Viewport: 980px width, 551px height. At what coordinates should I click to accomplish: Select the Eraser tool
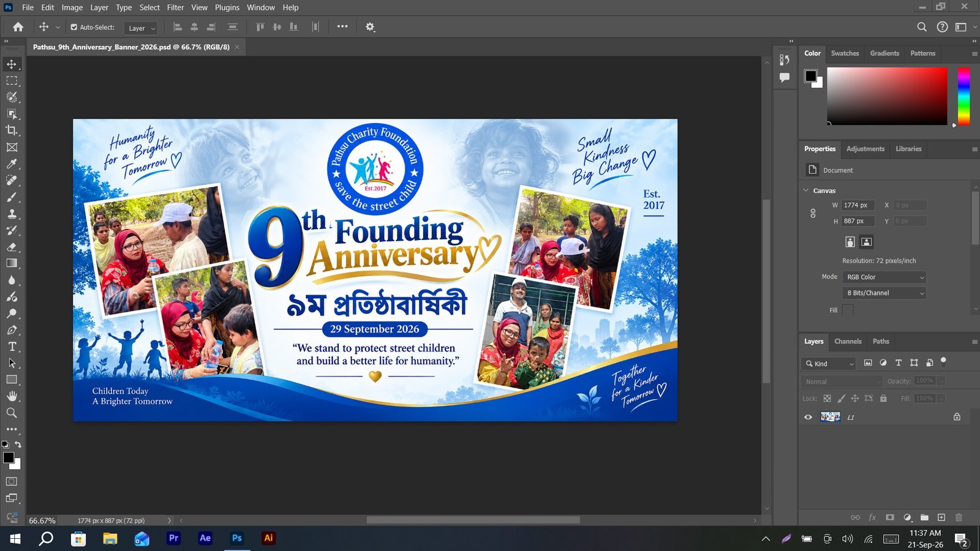[x=12, y=247]
